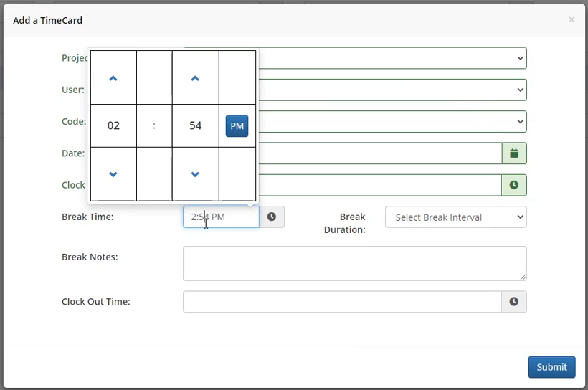Close the Add a TimeCard dialog

click(571, 19)
